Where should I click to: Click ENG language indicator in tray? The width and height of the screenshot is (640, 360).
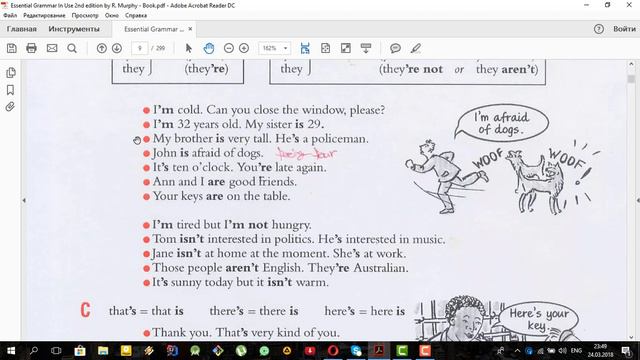[x=576, y=351]
